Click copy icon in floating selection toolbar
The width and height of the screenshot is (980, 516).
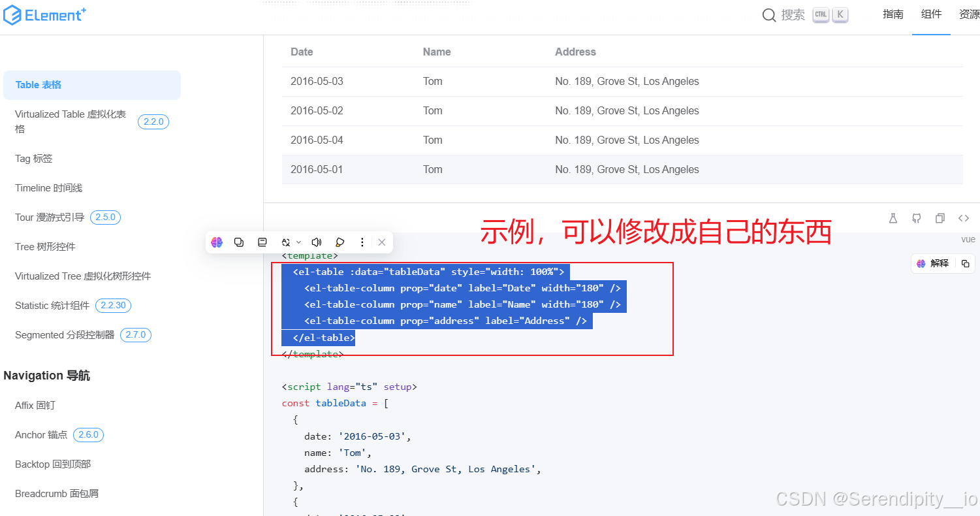239,242
